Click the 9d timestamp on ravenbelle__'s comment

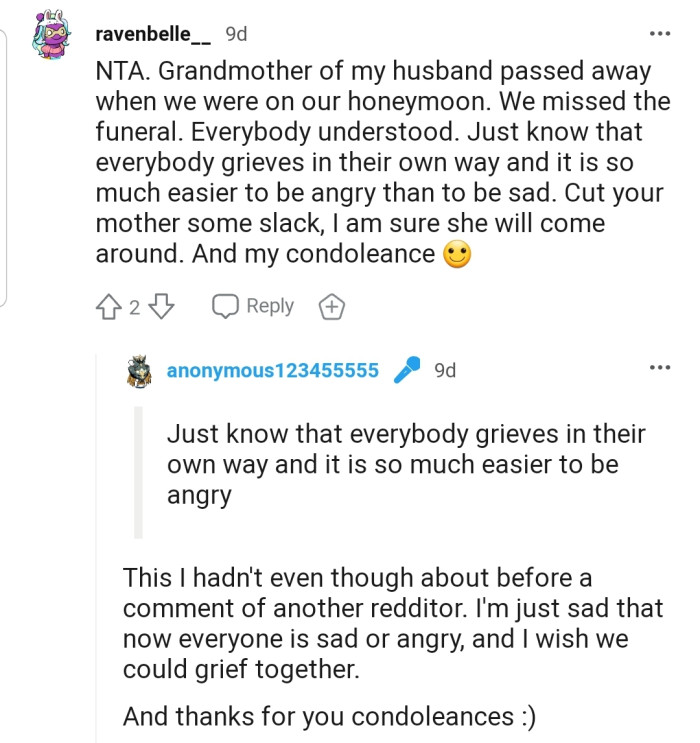(x=236, y=34)
